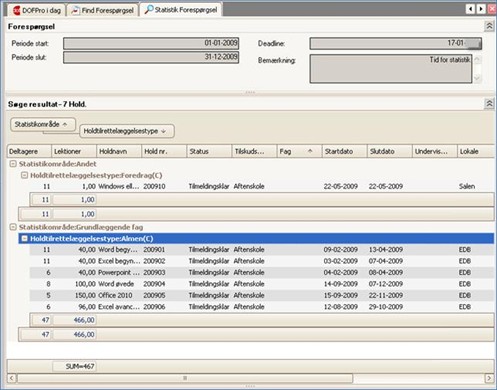Collapse Statistikområde:Grundlæggende fag group
Image resolution: width=497 pixels, height=390 pixels.
pos(13,227)
